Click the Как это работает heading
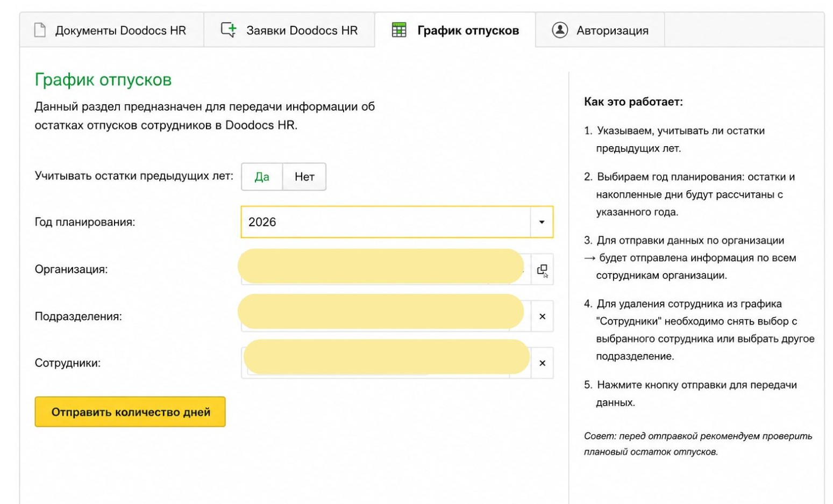The image size is (833, 504). pos(633,102)
